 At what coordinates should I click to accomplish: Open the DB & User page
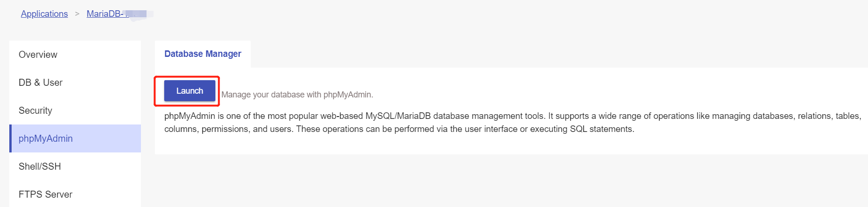click(x=40, y=83)
